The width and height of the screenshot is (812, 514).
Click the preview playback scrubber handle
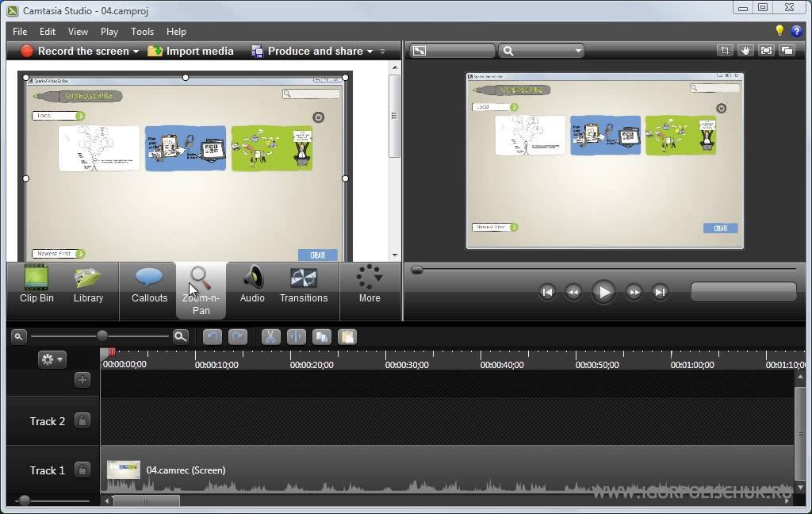pyautogui.click(x=417, y=270)
